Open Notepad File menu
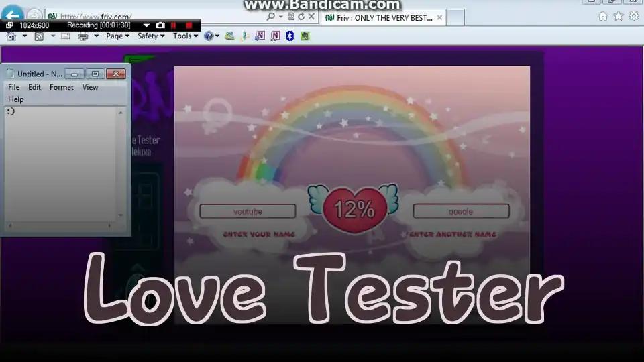Image resolution: width=644 pixels, height=362 pixels. click(x=13, y=87)
